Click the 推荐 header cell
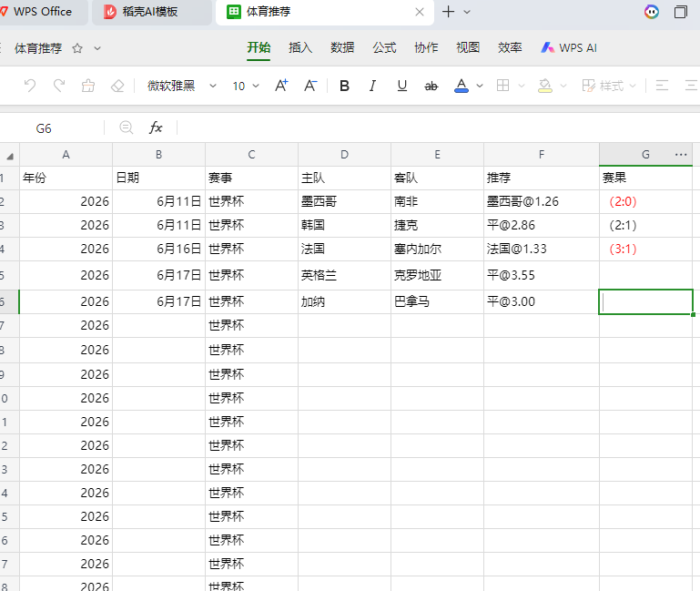The height and width of the screenshot is (591, 700). 542,178
